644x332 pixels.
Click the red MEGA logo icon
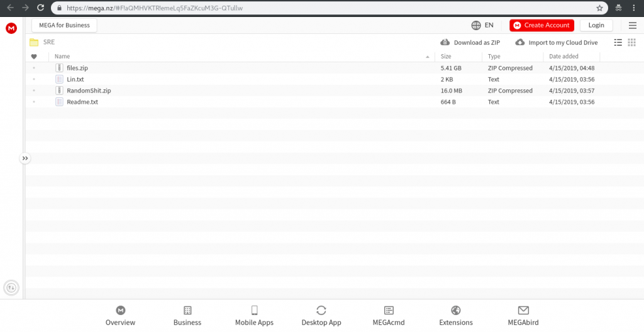click(11, 28)
